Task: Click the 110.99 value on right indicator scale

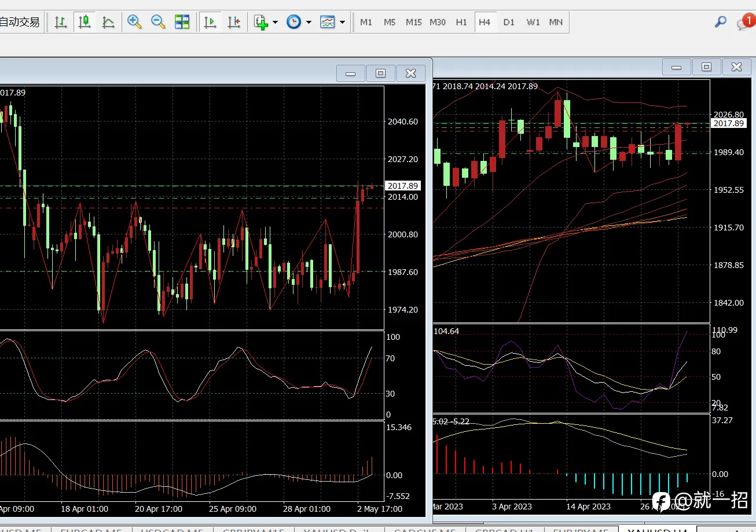Action: click(725, 329)
